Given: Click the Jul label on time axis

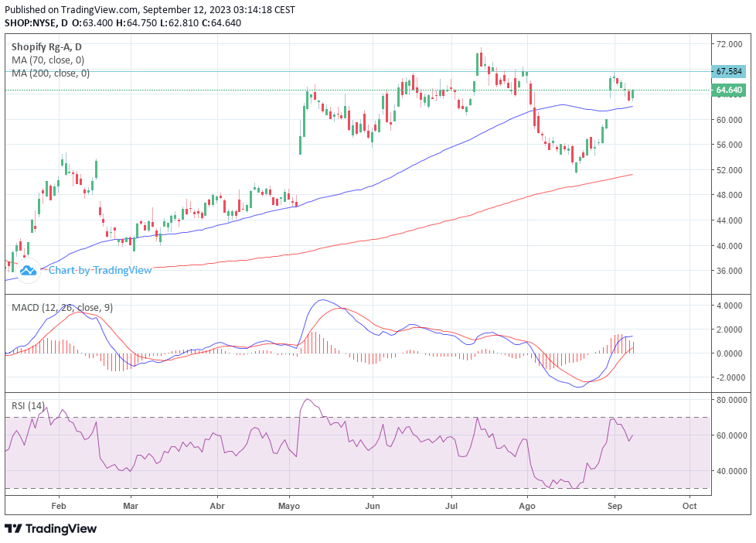Looking at the screenshot, I should point(451,506).
